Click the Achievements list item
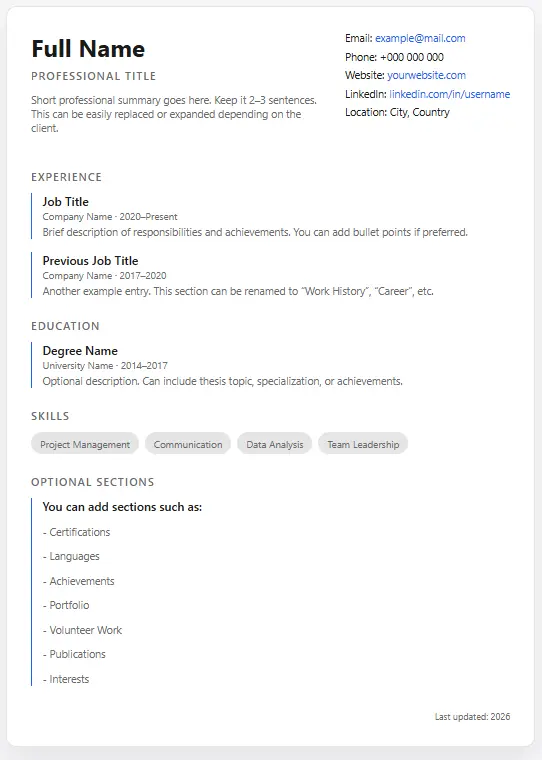 click(x=79, y=581)
